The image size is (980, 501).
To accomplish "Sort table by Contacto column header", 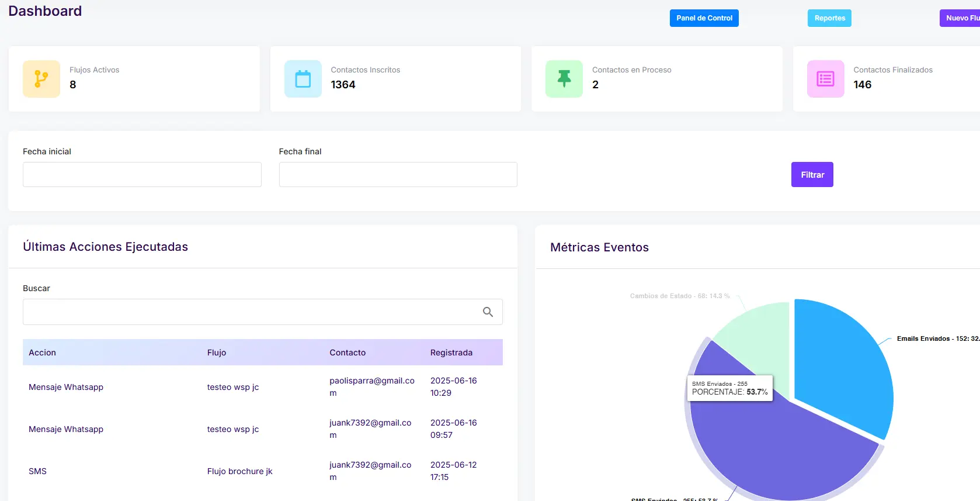I will pos(347,353).
